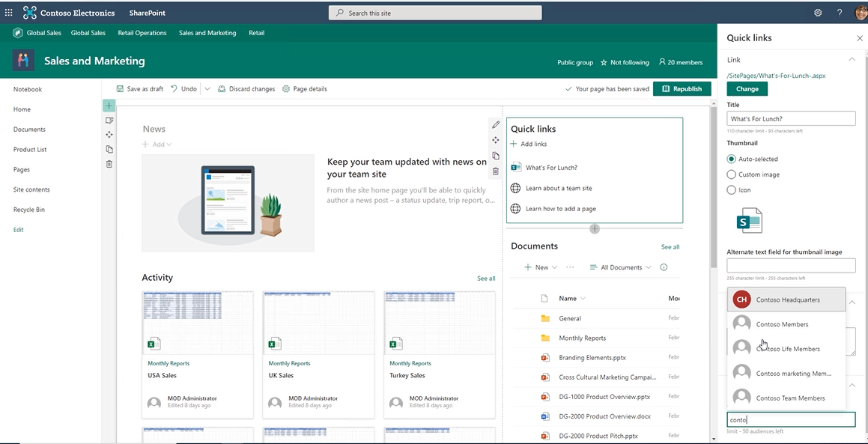Open the Undo dropdown arrow
The height and width of the screenshot is (444, 868).
tap(207, 88)
